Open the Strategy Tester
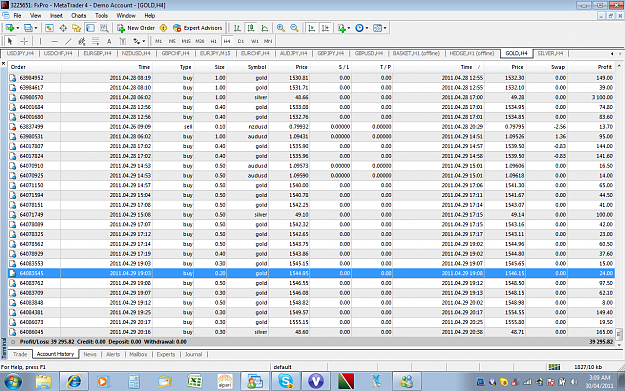 (104, 28)
